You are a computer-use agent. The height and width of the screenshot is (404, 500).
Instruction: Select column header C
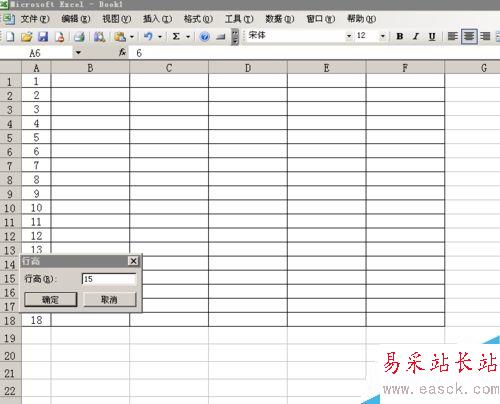point(169,68)
